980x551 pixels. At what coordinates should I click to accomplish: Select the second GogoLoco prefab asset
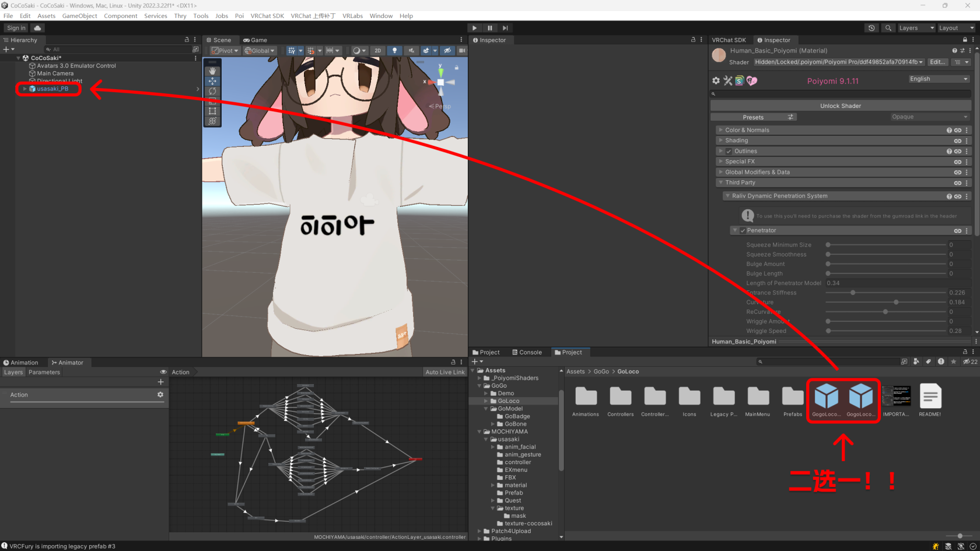860,400
